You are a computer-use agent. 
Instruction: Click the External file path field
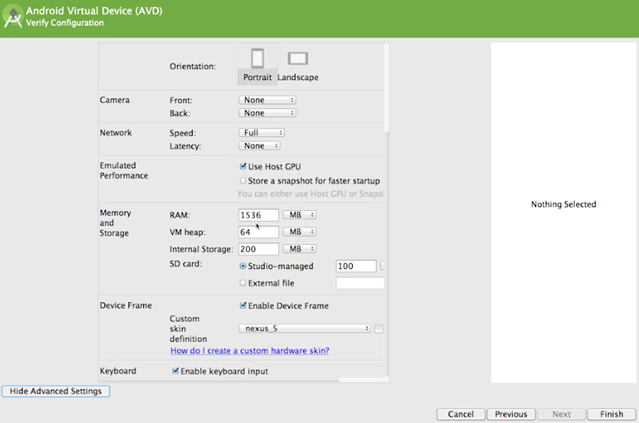(x=360, y=283)
